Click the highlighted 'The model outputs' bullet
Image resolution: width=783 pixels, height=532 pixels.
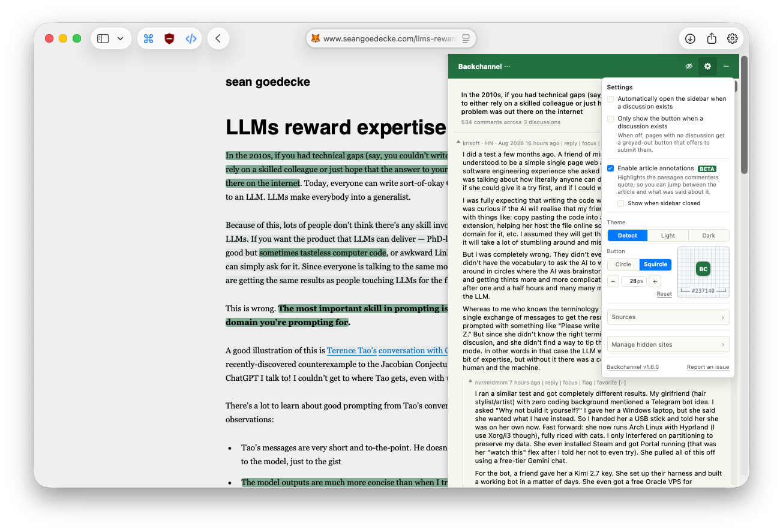coord(344,482)
